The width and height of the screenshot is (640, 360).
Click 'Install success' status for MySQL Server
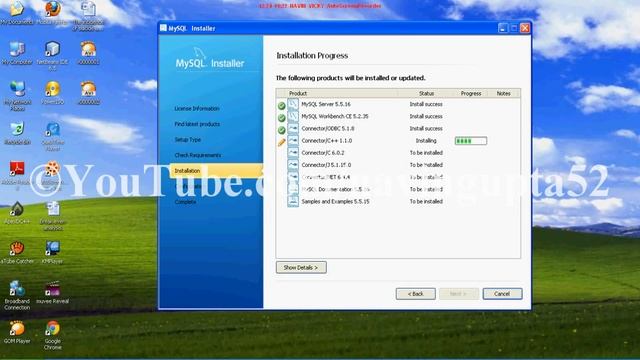tap(426, 104)
